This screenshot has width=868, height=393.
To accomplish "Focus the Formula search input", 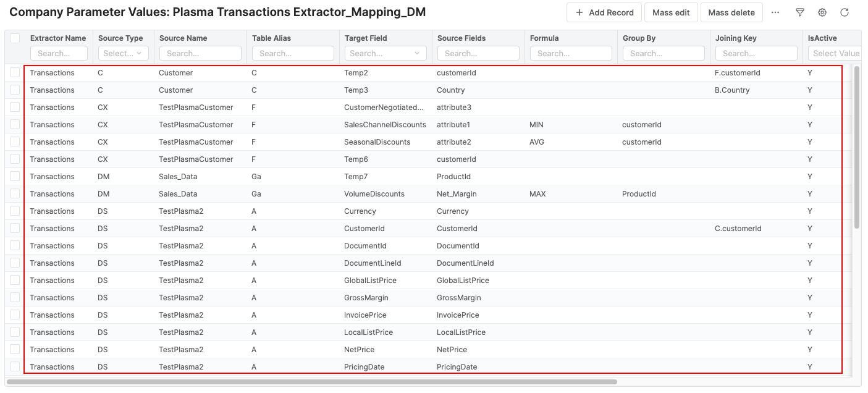I will 571,54.
